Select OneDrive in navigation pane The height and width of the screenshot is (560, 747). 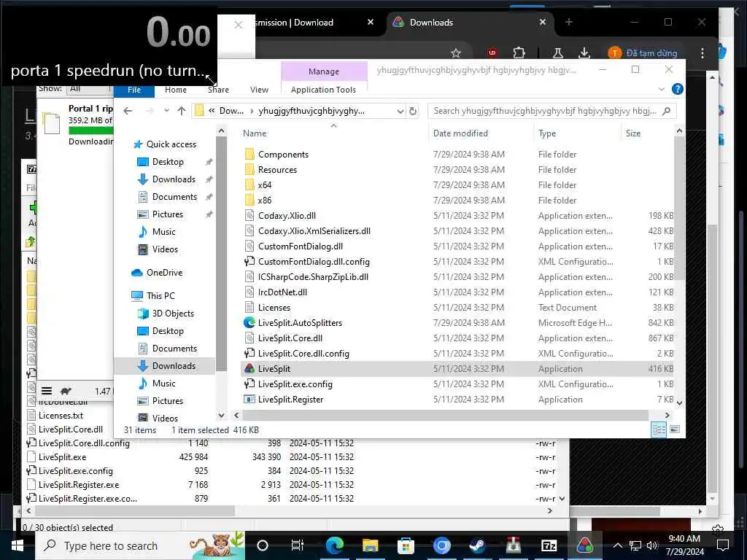[x=164, y=273]
